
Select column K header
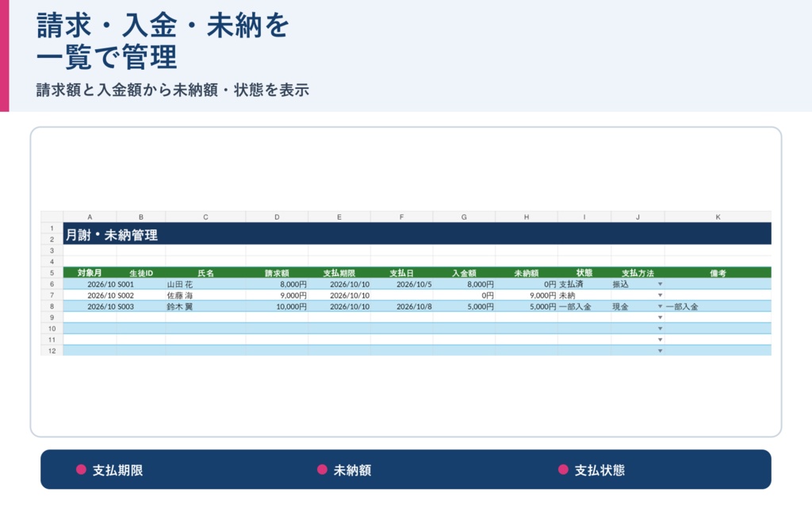pyautogui.click(x=718, y=217)
